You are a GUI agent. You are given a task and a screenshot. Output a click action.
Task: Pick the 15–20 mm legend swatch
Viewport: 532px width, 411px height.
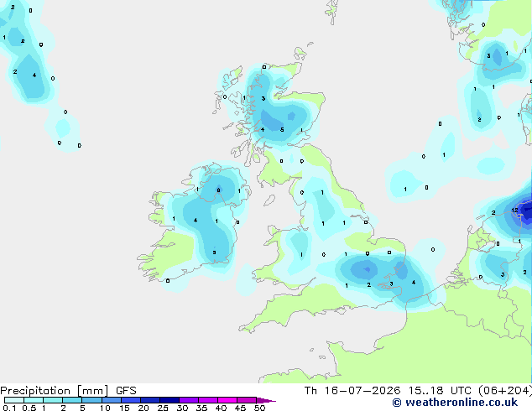click(x=131, y=400)
